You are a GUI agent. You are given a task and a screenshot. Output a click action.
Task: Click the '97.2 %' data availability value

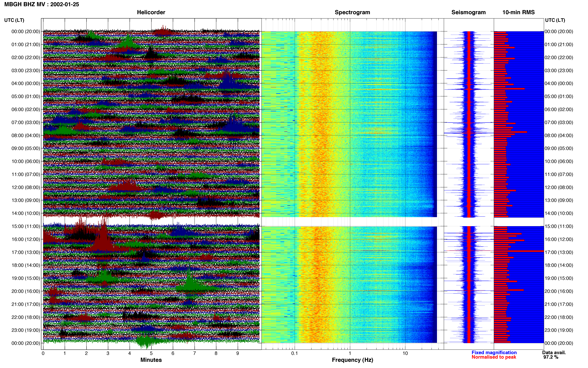click(551, 357)
